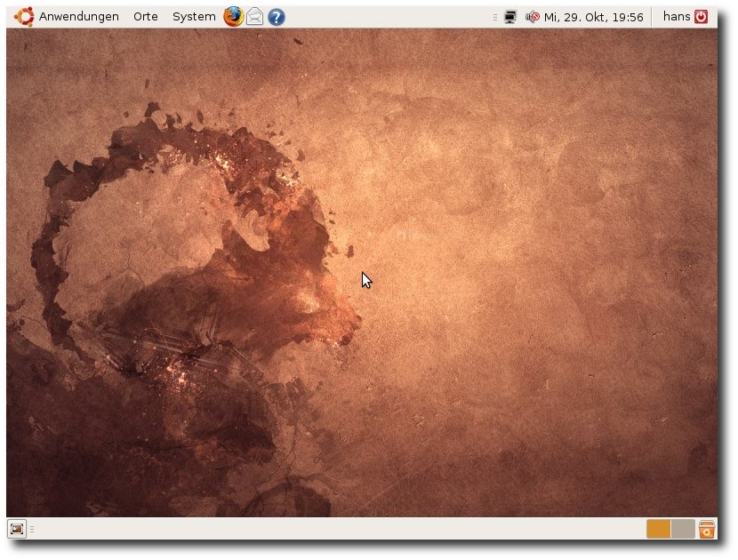Click the notification area grip handle

pos(495,17)
